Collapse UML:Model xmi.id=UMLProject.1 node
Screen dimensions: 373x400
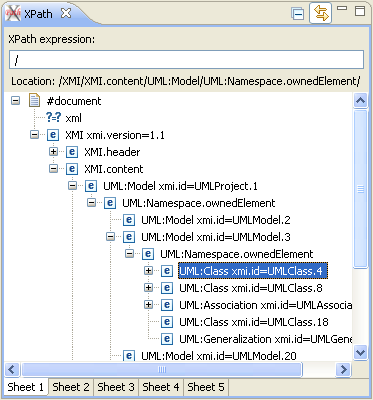click(72, 186)
